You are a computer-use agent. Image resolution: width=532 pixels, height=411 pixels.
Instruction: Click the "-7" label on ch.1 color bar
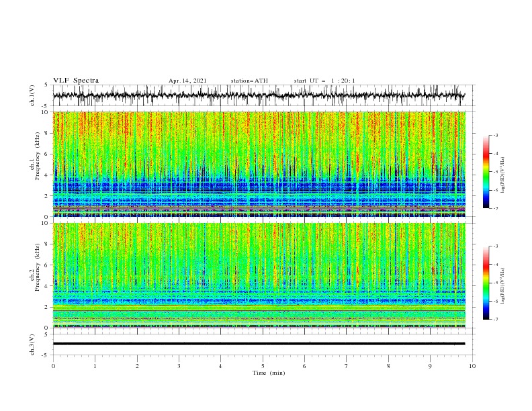point(495,208)
